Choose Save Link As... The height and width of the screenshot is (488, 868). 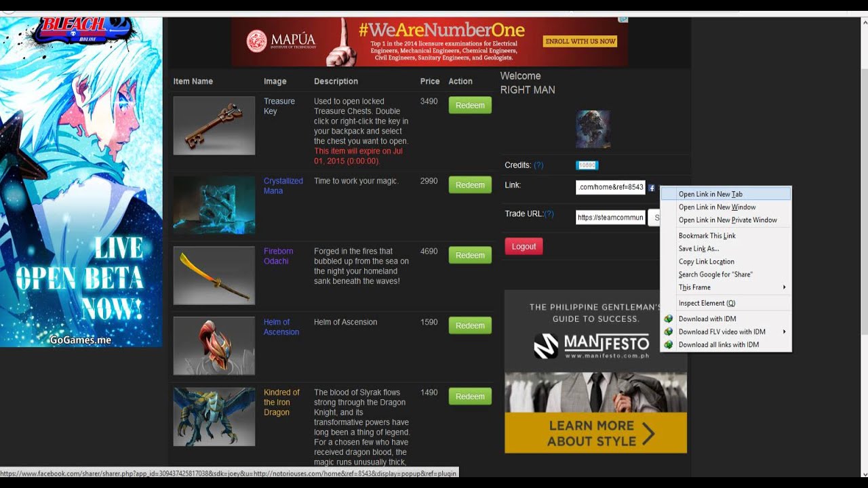pyautogui.click(x=726, y=248)
